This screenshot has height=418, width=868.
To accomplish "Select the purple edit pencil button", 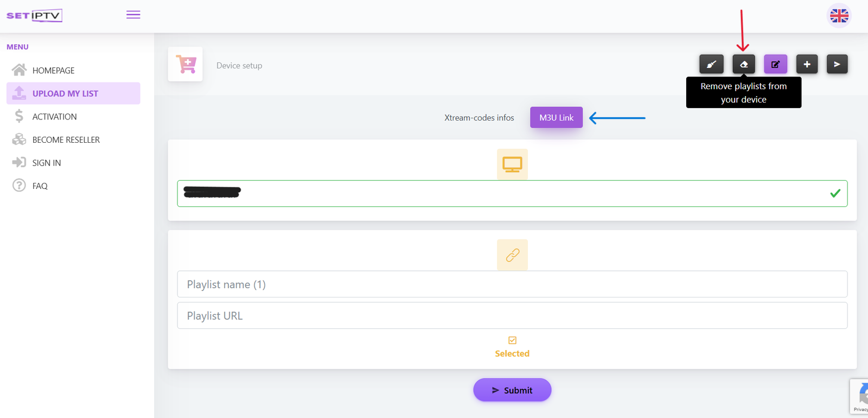I will (775, 65).
